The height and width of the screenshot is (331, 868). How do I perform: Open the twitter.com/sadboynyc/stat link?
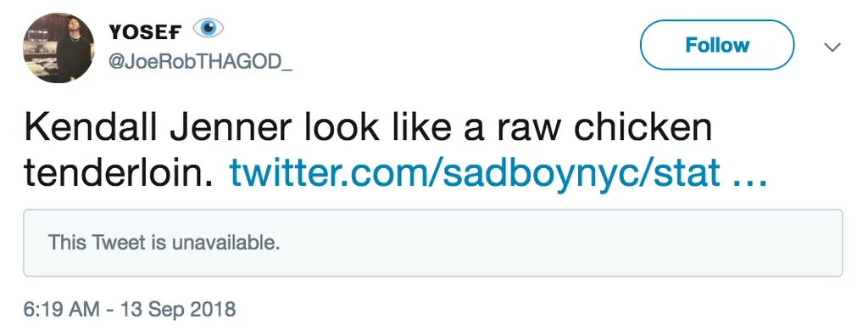(475, 173)
